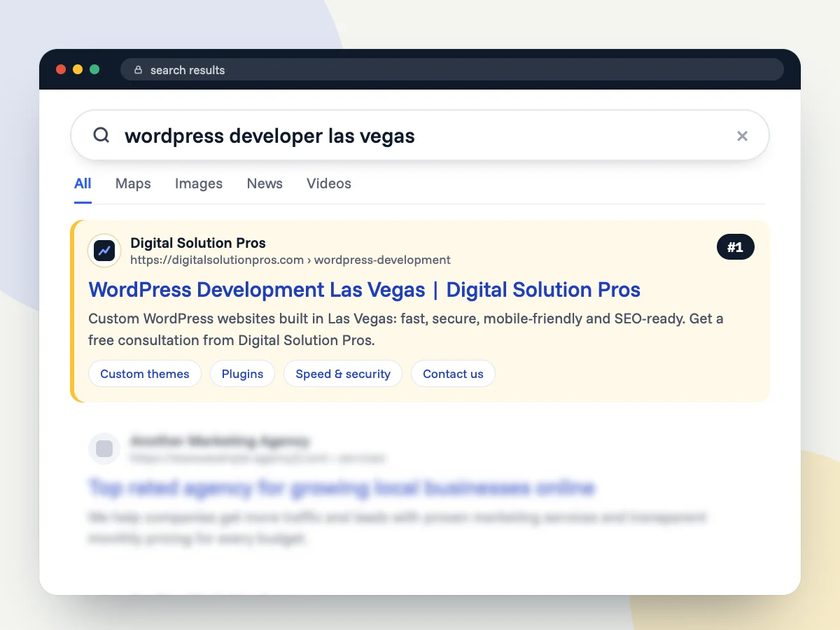Click the blurred second result headline
The height and width of the screenshot is (630, 840).
[x=342, y=487]
